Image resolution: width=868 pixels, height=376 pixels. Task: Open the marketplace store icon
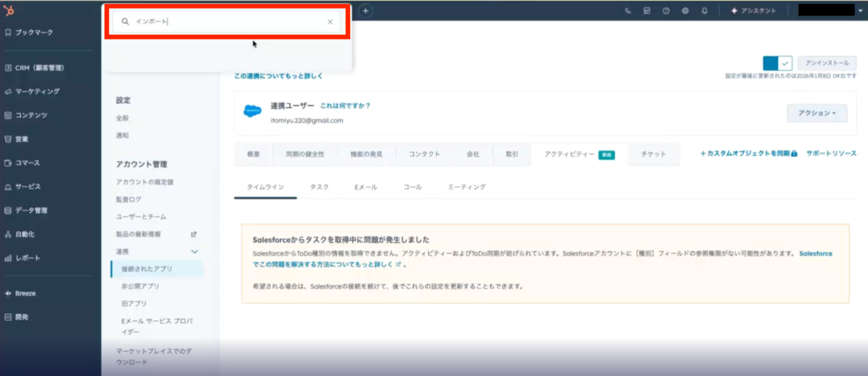point(647,11)
